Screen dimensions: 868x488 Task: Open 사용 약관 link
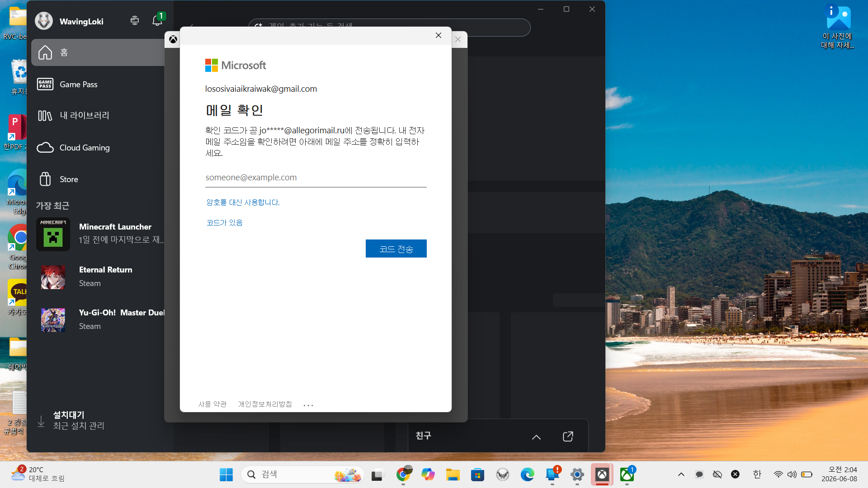click(x=212, y=404)
